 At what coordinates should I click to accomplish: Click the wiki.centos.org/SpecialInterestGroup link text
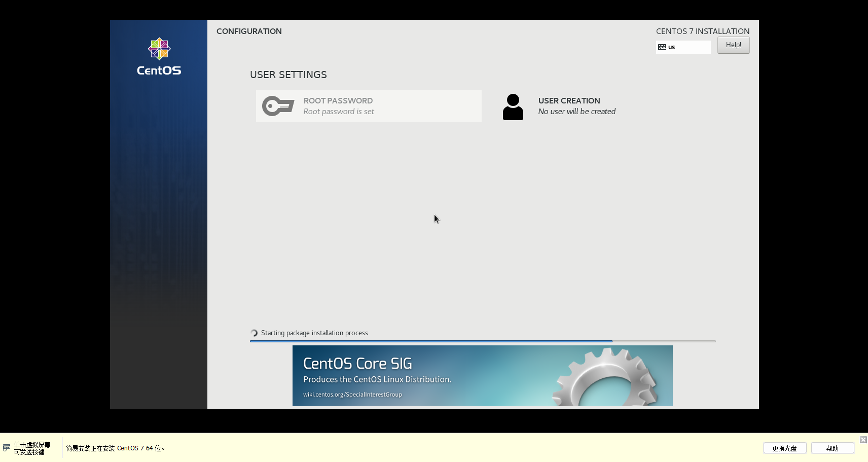pyautogui.click(x=352, y=395)
